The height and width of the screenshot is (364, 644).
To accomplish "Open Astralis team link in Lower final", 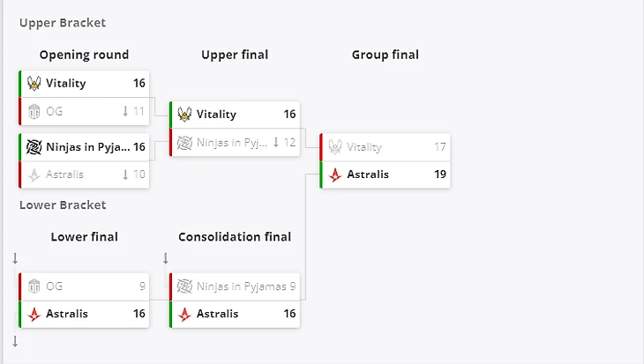I will click(x=67, y=314).
